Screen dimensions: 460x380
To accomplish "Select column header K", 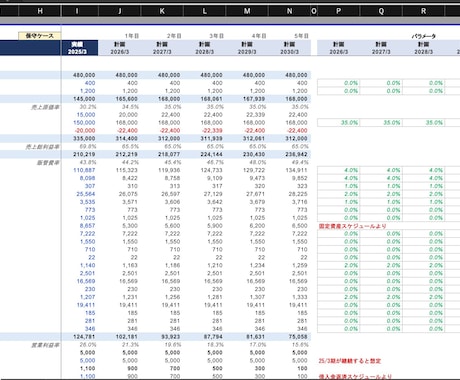I will (x=162, y=11).
